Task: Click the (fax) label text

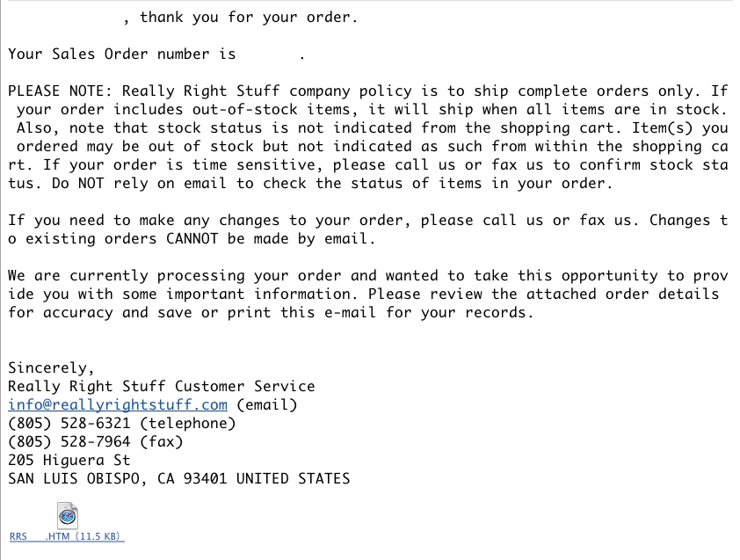Action: pyautogui.click(x=161, y=442)
